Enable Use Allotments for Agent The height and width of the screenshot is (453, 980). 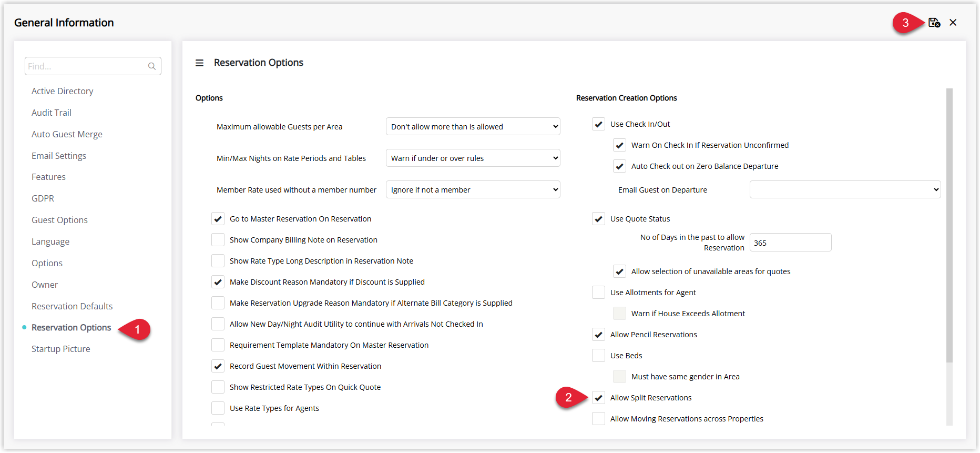599,293
